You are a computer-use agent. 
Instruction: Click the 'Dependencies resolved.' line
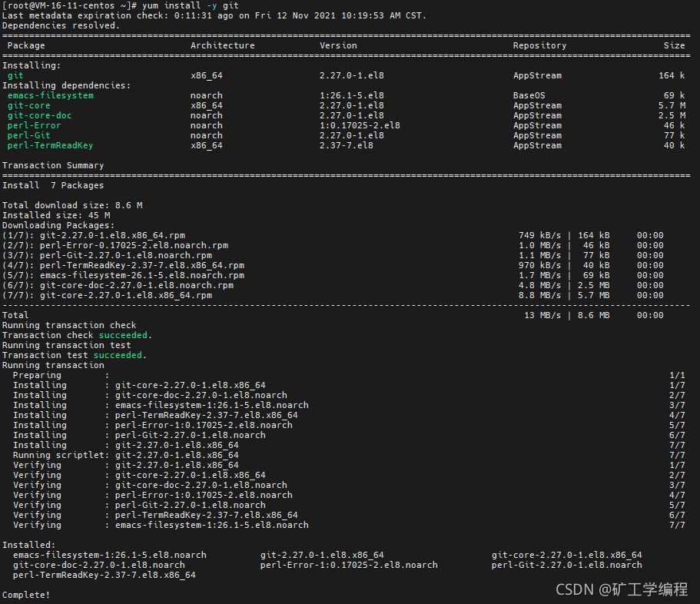(61, 25)
